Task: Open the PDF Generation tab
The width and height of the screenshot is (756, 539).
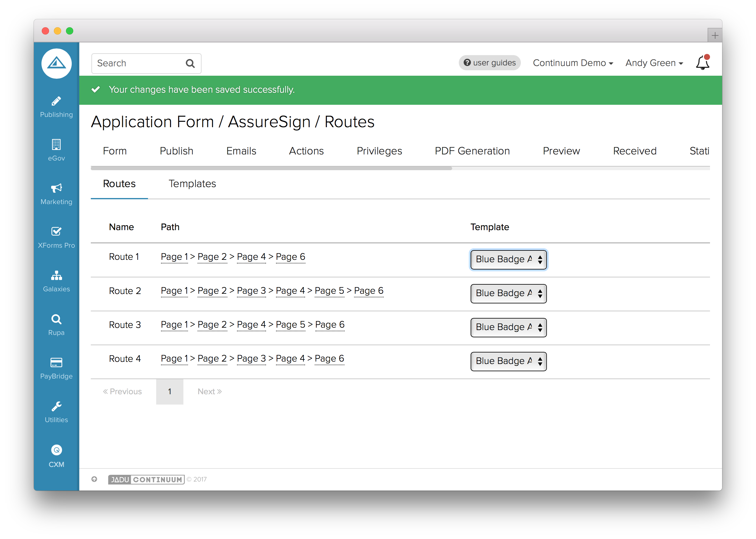Action: point(472,151)
